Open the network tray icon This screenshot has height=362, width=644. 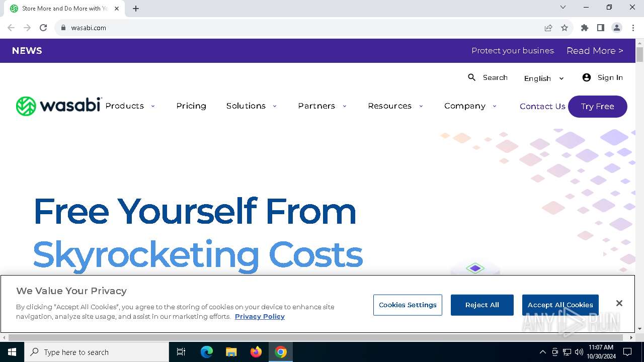pos(567,352)
